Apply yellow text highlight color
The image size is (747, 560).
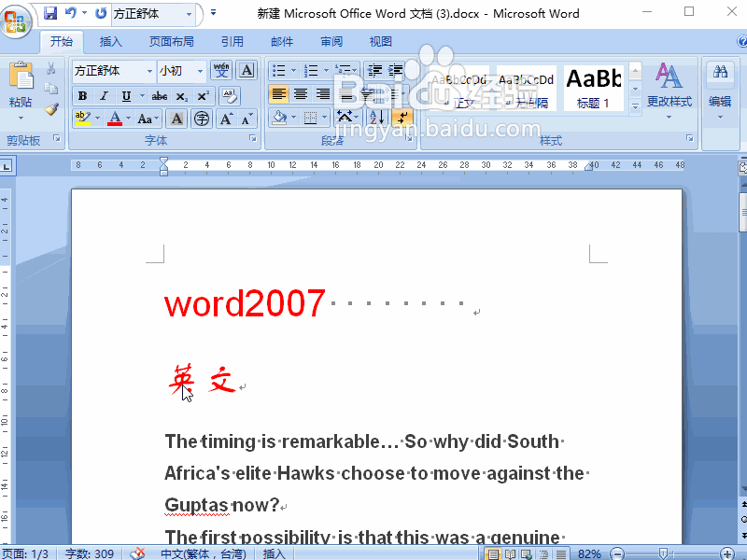click(x=83, y=119)
